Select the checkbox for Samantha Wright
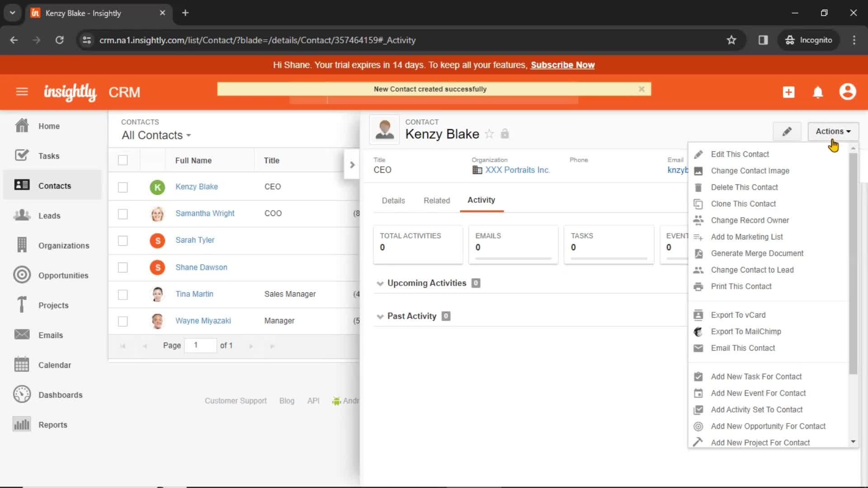 (x=123, y=213)
